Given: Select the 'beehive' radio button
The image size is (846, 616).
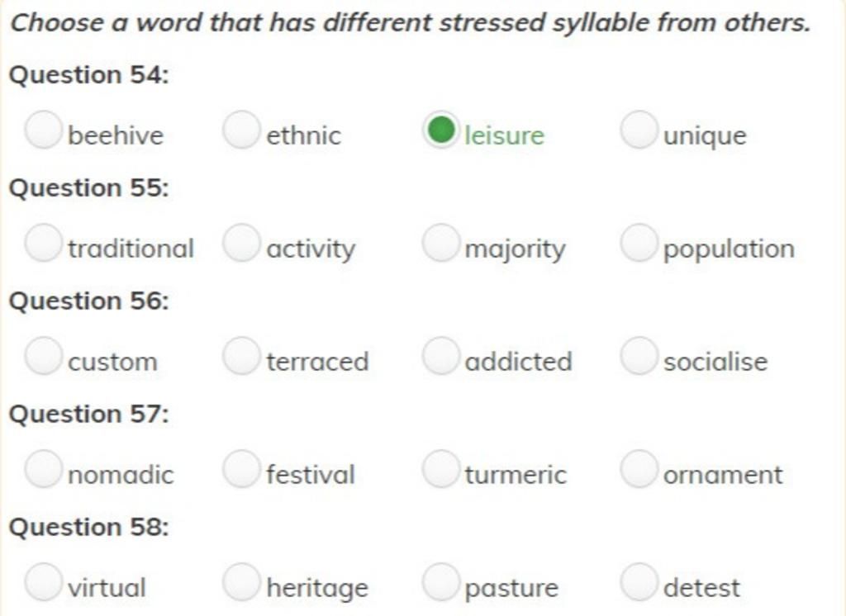Looking at the screenshot, I should coord(42,130).
